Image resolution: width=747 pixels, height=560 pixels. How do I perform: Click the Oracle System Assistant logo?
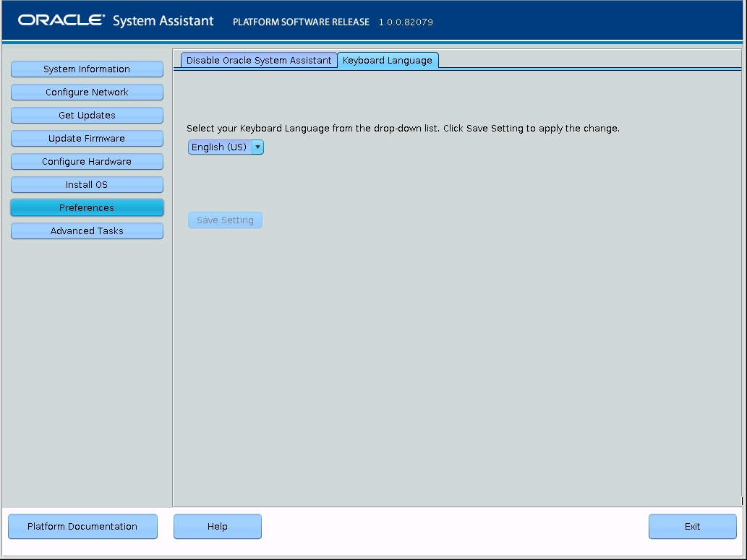coord(116,21)
